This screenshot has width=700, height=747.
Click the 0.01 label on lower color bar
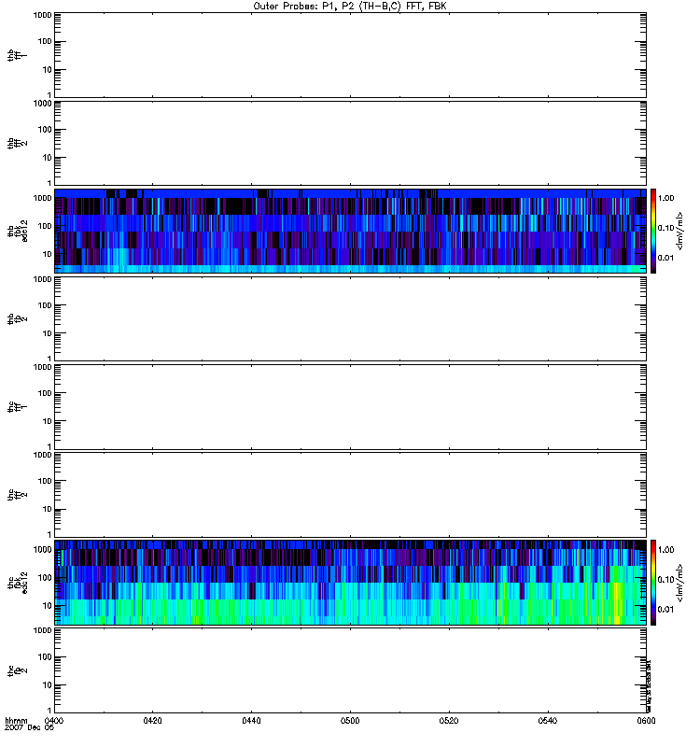pos(666,610)
